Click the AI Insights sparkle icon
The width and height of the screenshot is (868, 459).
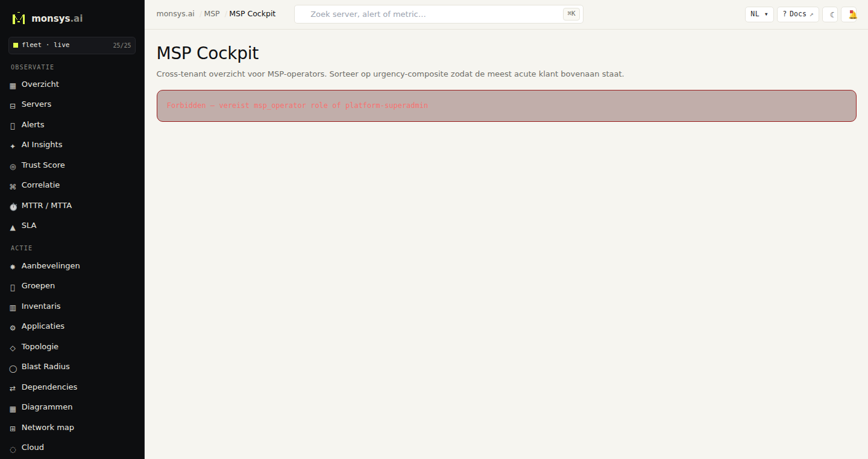click(x=13, y=145)
